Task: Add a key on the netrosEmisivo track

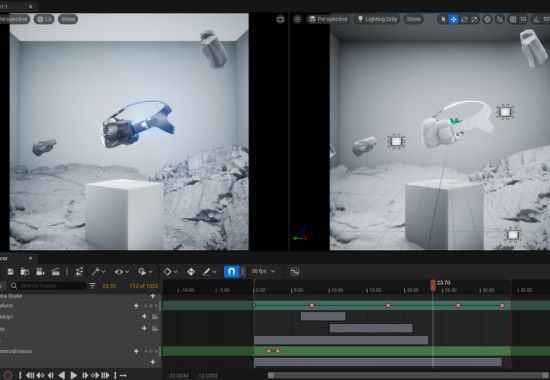Action: click(151, 351)
